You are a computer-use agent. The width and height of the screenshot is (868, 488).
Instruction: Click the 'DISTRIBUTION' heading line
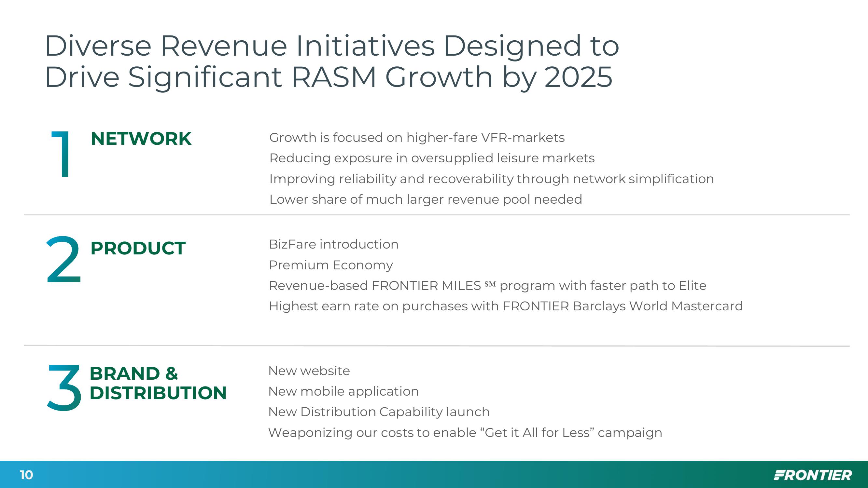point(158,393)
